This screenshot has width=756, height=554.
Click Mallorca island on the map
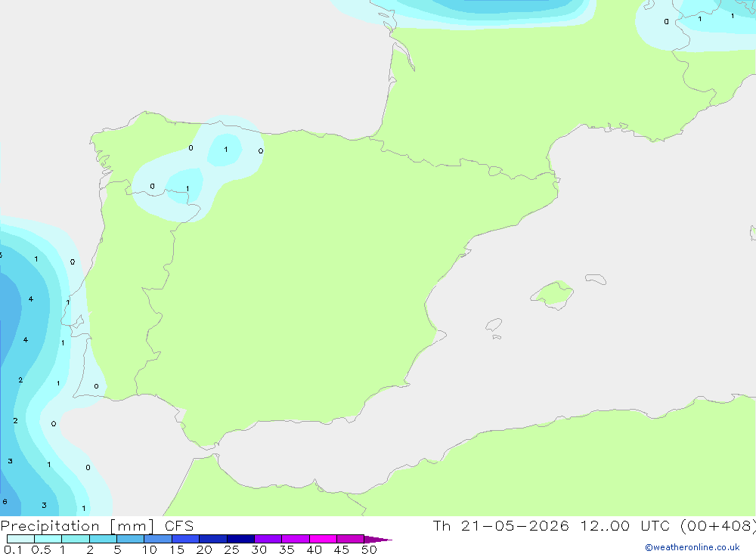tap(553, 293)
